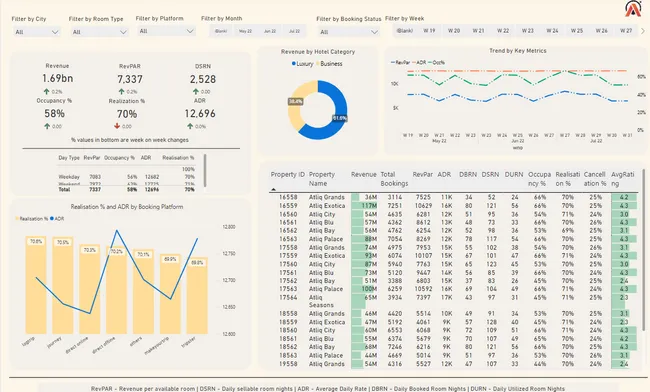Click the Occ% legend marker in trend chart
This screenshot has width=650, height=392.
pos(430,63)
